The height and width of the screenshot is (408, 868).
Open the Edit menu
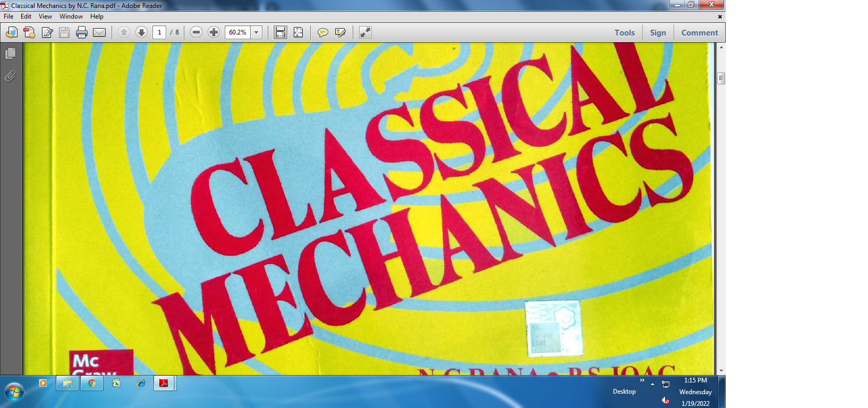pos(26,16)
